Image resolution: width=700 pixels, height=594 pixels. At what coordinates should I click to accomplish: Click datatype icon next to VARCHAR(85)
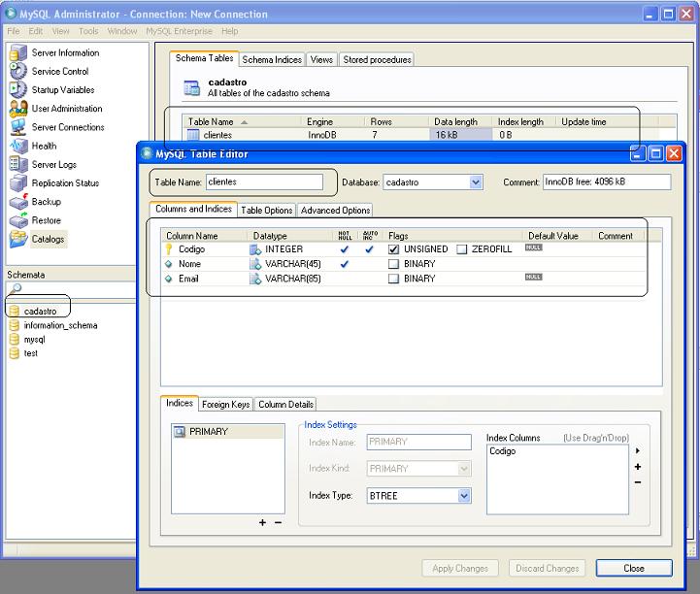pos(255,279)
